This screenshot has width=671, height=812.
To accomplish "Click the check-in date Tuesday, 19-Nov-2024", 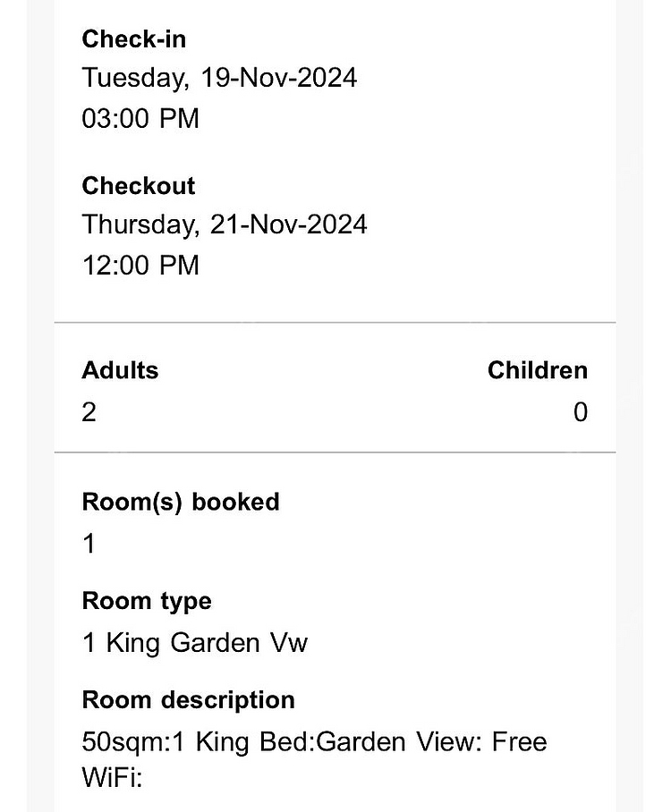I will point(219,78).
